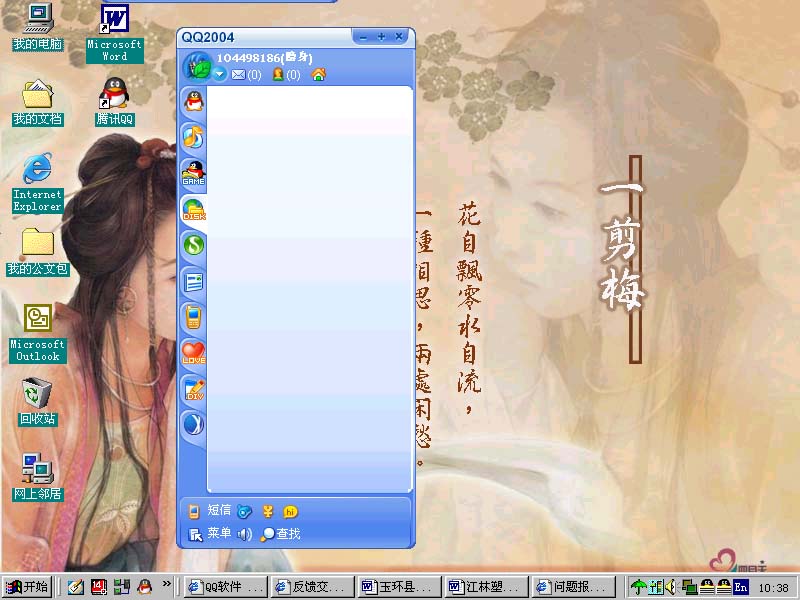Click the account text 104498186

coord(248,58)
